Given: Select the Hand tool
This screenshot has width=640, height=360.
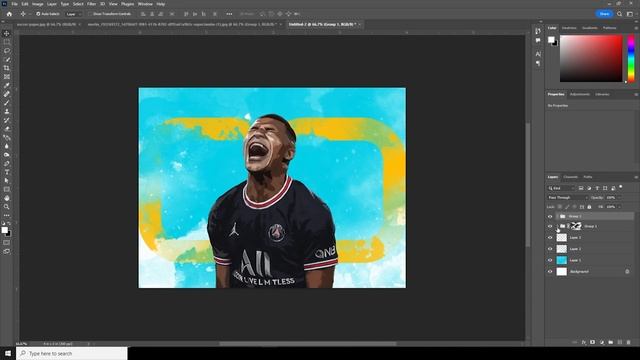Looking at the screenshot, I should (x=7, y=198).
